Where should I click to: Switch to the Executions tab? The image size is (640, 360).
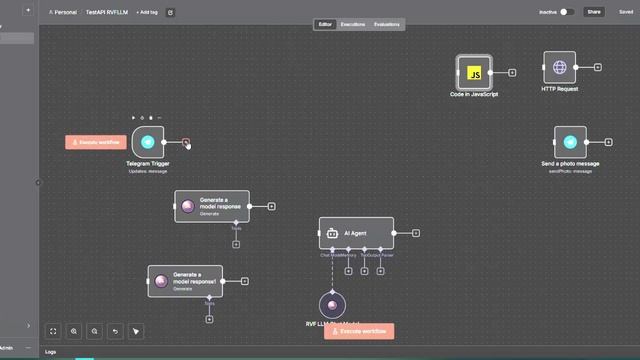353,24
